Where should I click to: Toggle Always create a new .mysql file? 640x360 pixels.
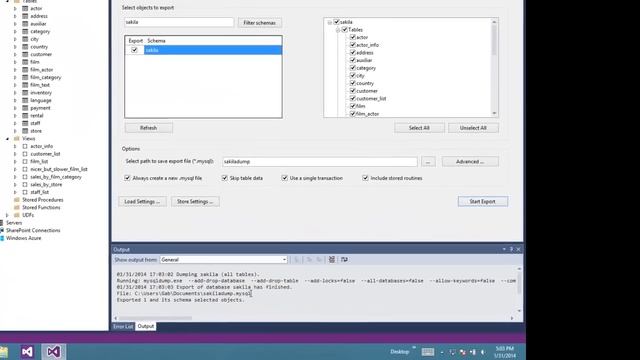[127, 178]
